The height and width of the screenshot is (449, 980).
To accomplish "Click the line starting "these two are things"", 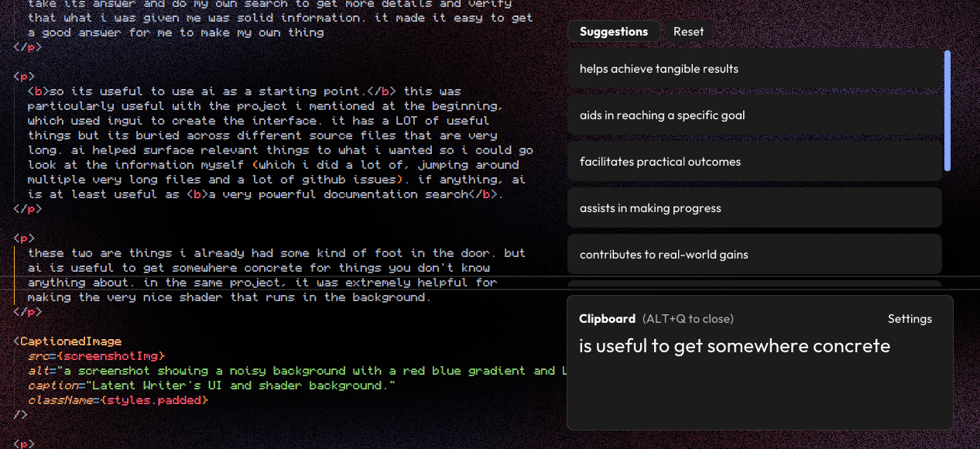I will (x=276, y=253).
